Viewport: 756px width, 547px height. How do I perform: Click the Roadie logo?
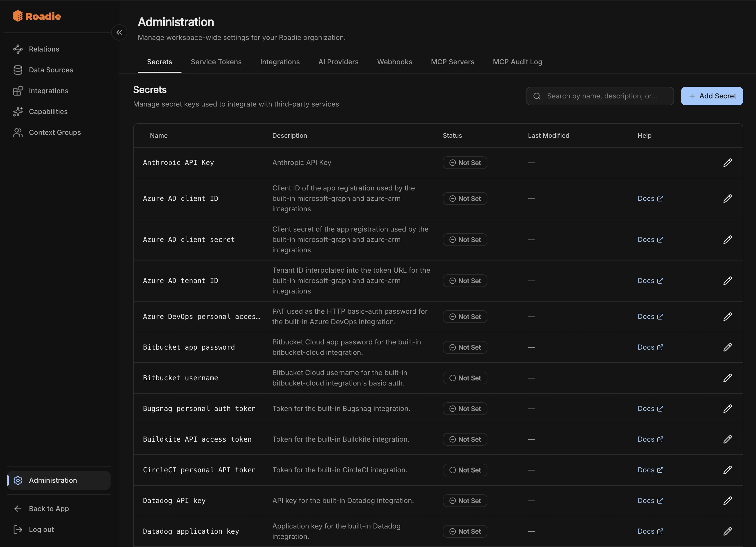(x=37, y=16)
